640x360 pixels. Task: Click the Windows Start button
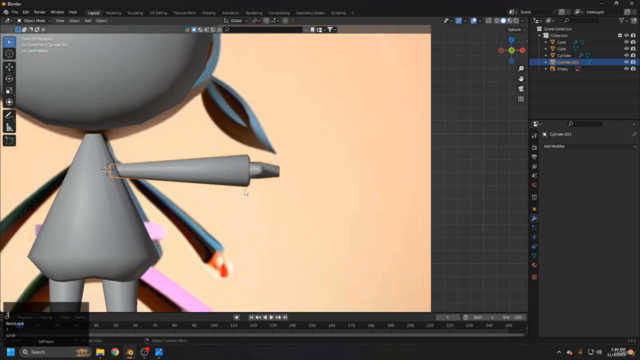click(11, 352)
